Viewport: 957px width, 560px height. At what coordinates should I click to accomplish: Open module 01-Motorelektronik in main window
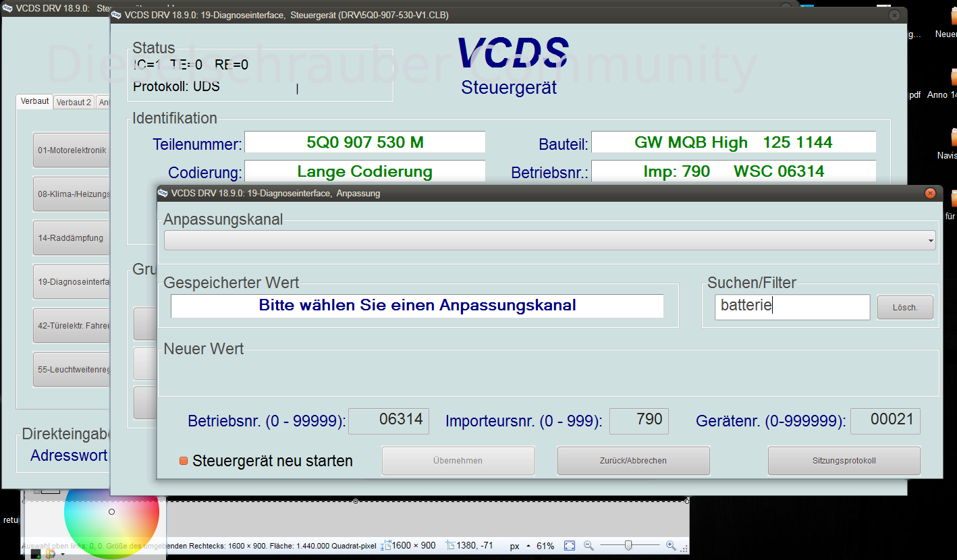(x=71, y=150)
